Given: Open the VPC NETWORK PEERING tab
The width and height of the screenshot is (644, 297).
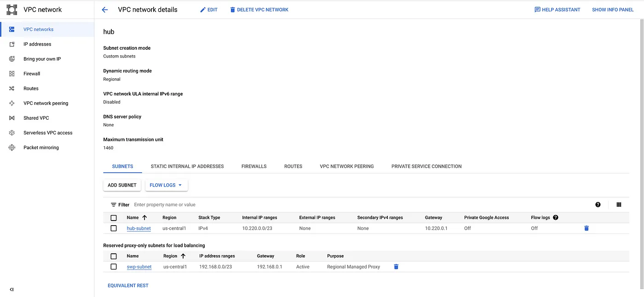Looking at the screenshot, I should (347, 166).
